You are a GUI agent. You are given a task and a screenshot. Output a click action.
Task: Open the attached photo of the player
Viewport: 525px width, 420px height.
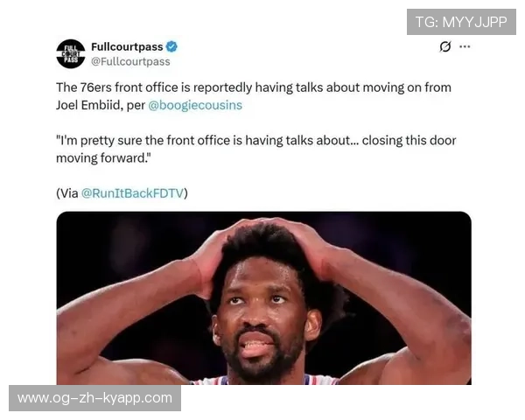264,298
